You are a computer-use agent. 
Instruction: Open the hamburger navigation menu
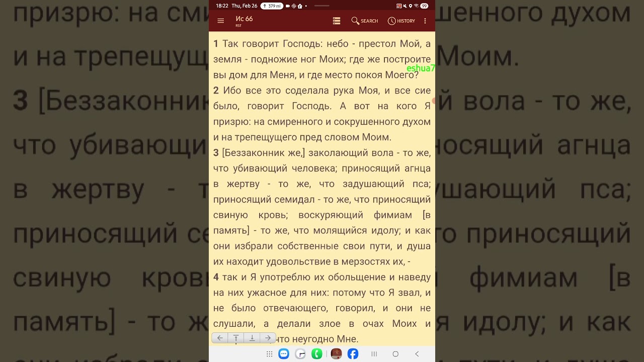[220, 21]
